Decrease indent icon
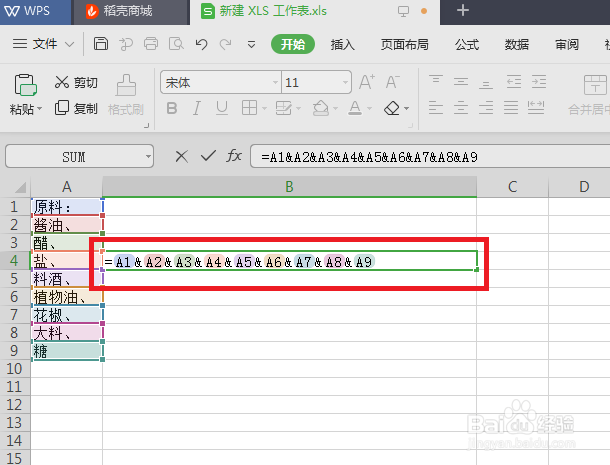The image size is (610, 465). coord(514,82)
